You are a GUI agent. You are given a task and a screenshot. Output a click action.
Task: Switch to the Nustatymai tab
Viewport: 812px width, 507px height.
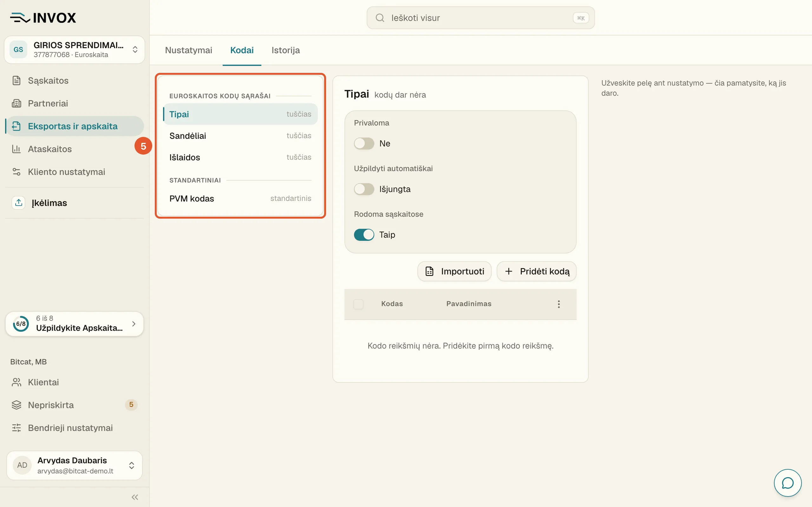coord(189,50)
